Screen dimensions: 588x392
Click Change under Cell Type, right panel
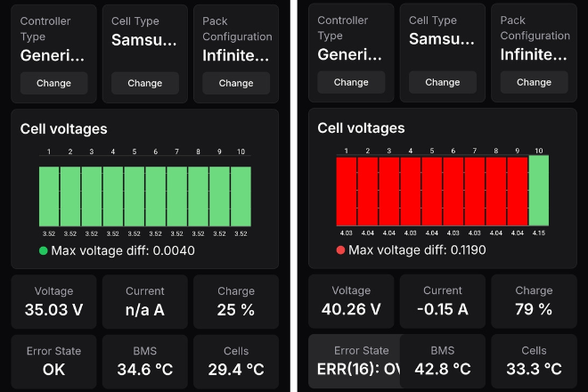(x=443, y=82)
